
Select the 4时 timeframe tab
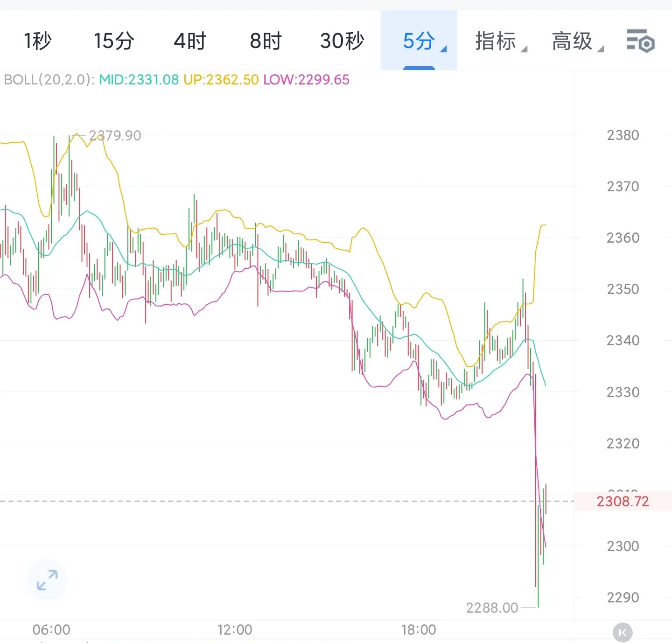[x=190, y=41]
